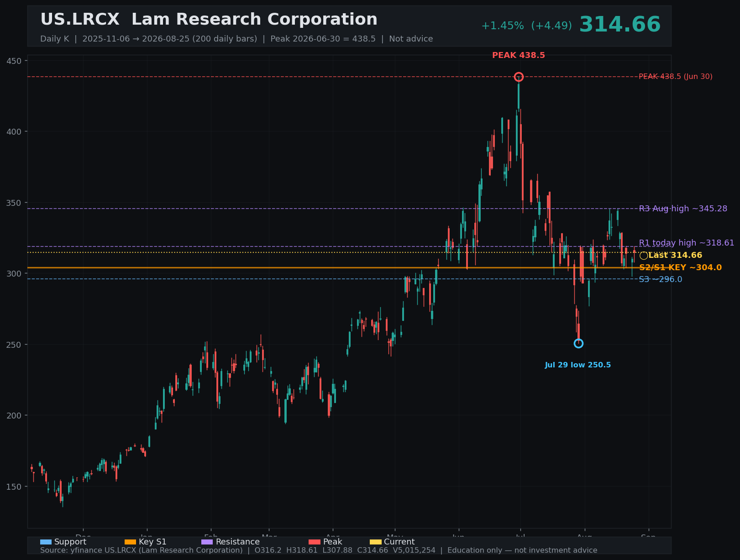Click the "PEAK 438.5 (Jun 30)" line label
Screen dimensions: 740x560
click(676, 77)
